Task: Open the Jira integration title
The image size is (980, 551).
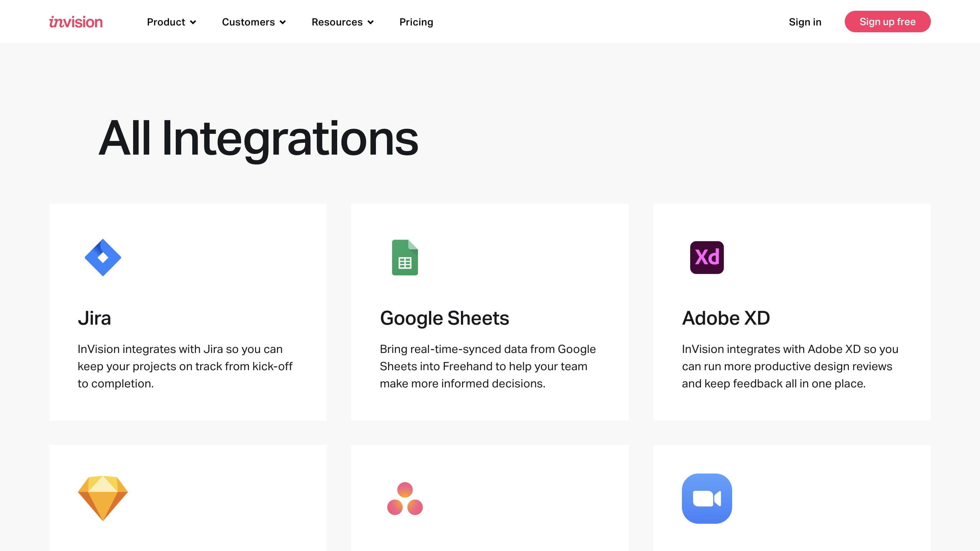Action: 94,318
